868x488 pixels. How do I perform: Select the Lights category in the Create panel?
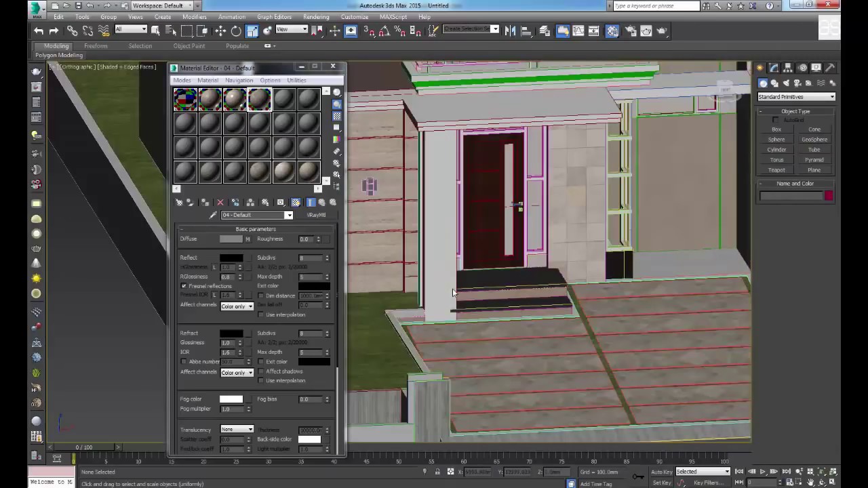(786, 83)
